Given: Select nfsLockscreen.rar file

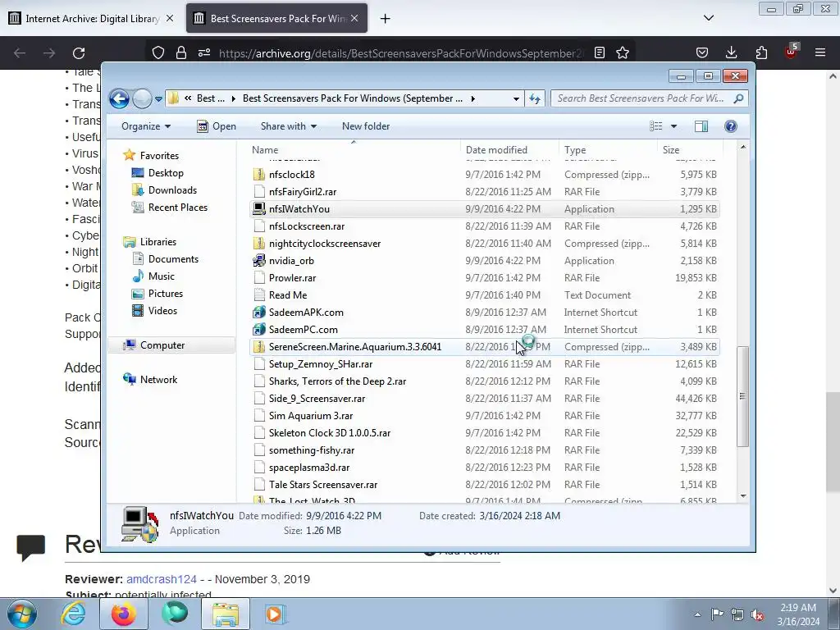Looking at the screenshot, I should 484,226.
